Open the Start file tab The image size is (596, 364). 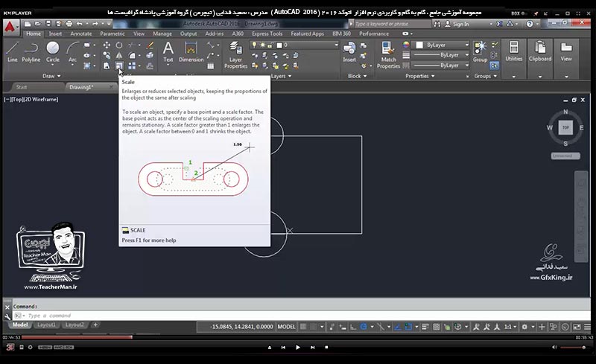[x=22, y=87]
